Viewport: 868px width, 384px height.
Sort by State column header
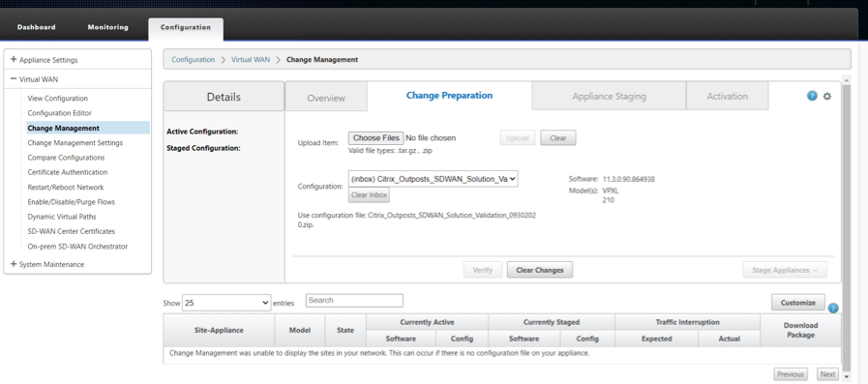pyautogui.click(x=345, y=330)
